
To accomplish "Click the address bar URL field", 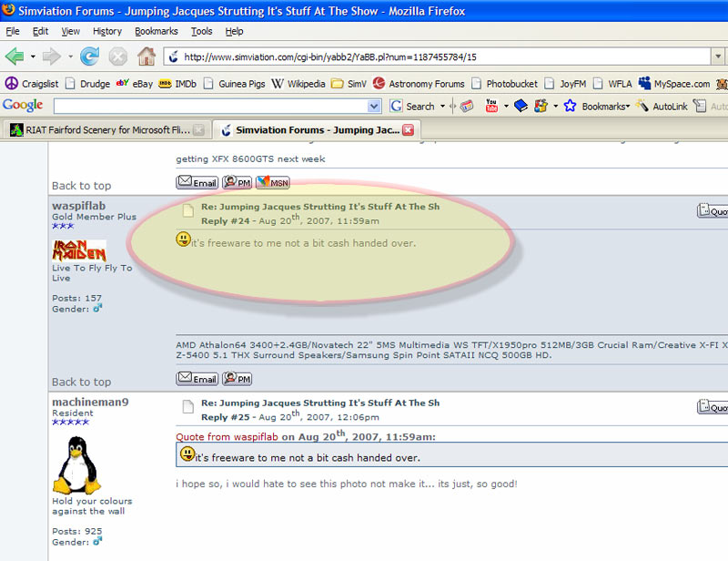I will [x=438, y=56].
